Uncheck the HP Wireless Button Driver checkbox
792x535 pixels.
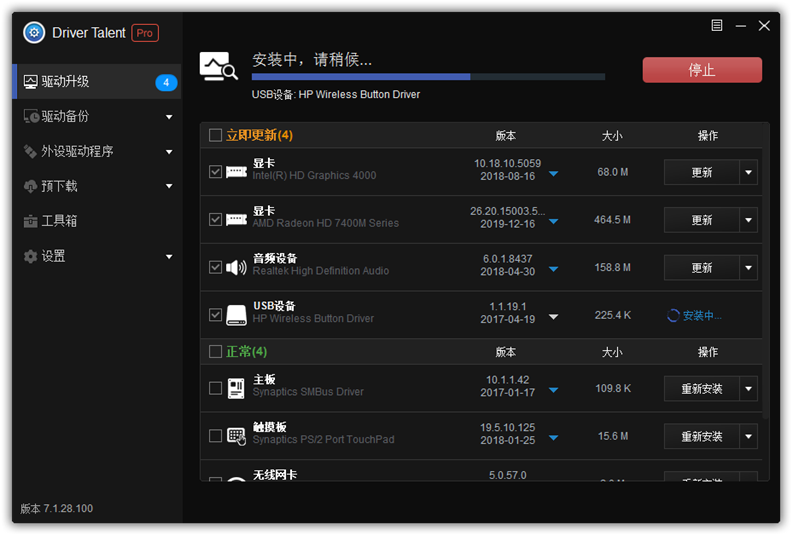[x=215, y=315]
